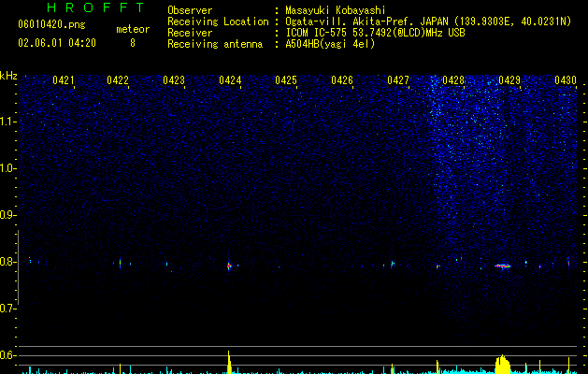Click the Receiver label
Viewport: 588px width, 374px height.
point(190,33)
